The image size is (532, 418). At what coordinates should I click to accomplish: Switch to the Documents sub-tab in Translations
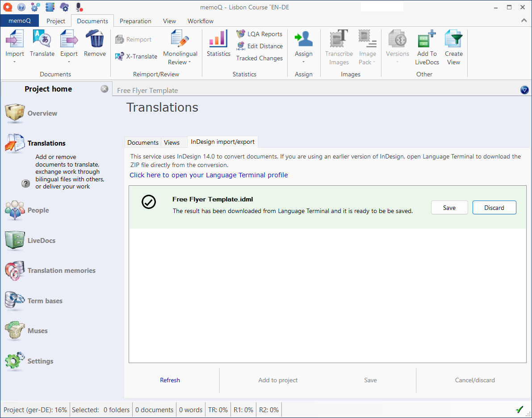pyautogui.click(x=143, y=142)
